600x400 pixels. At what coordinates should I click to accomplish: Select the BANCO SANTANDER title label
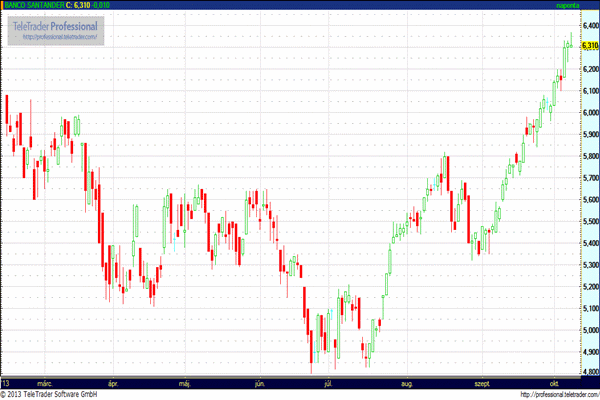point(33,5)
